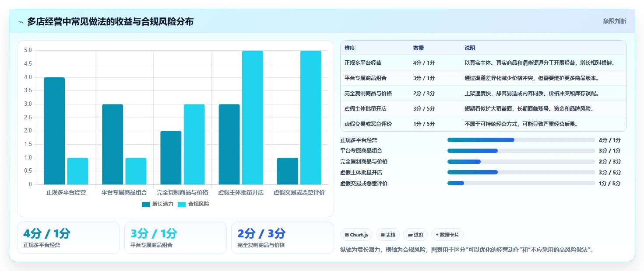Viewport: 644px width, 271px height.
Task: Select table cell 虚假交易或恶意评价
Action: point(368,124)
